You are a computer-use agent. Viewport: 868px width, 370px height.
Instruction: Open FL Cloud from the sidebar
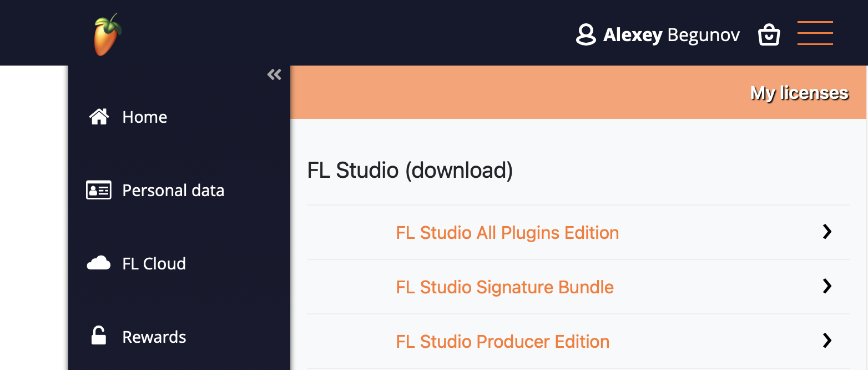(154, 263)
